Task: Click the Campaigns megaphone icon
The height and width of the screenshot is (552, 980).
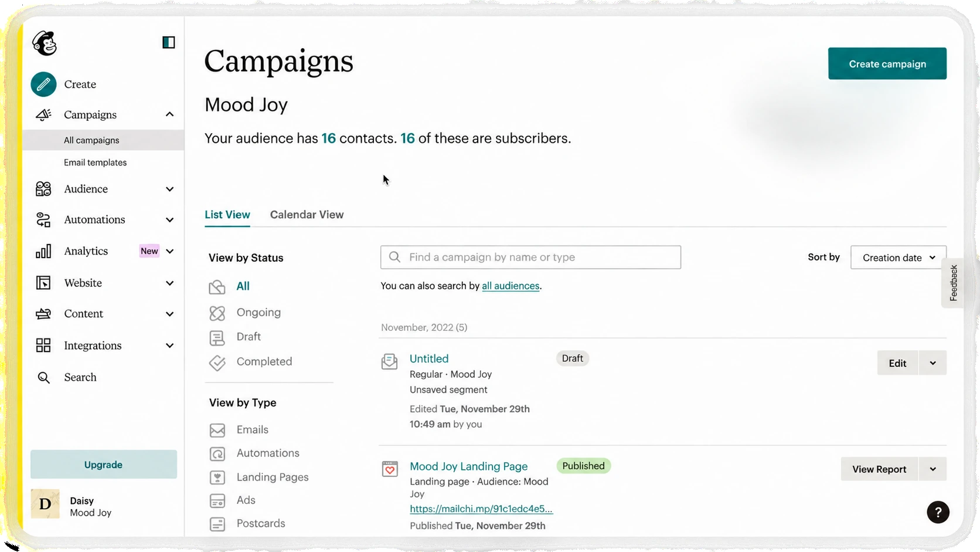Action: [x=43, y=115]
